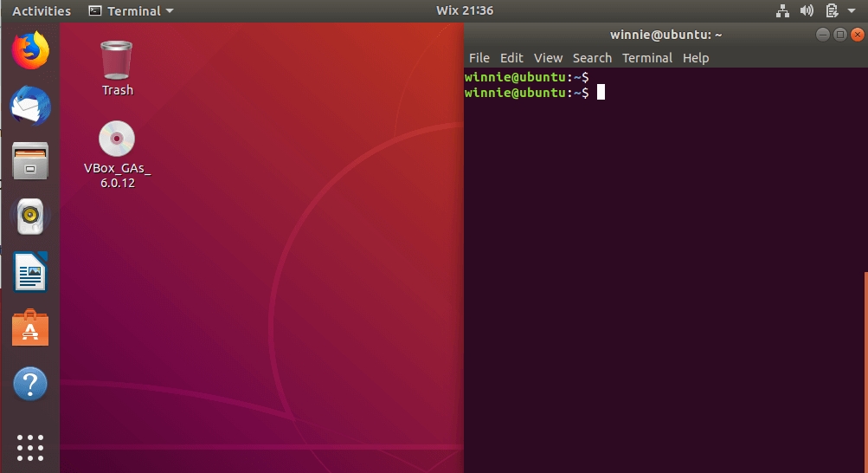
Task: Click the volume speaker icon
Action: coord(807,10)
